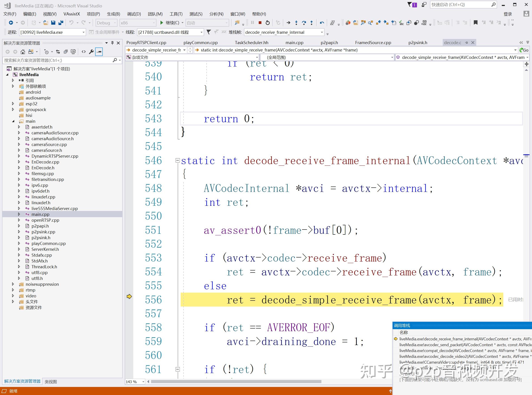The width and height of the screenshot is (532, 395).
Task: Click the Save All toolbar icon
Action: 61,23
